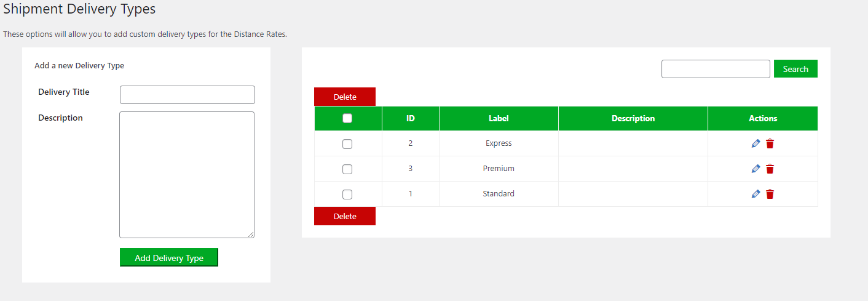Check the Express row checkbox
The image size is (868, 301).
[x=347, y=144]
